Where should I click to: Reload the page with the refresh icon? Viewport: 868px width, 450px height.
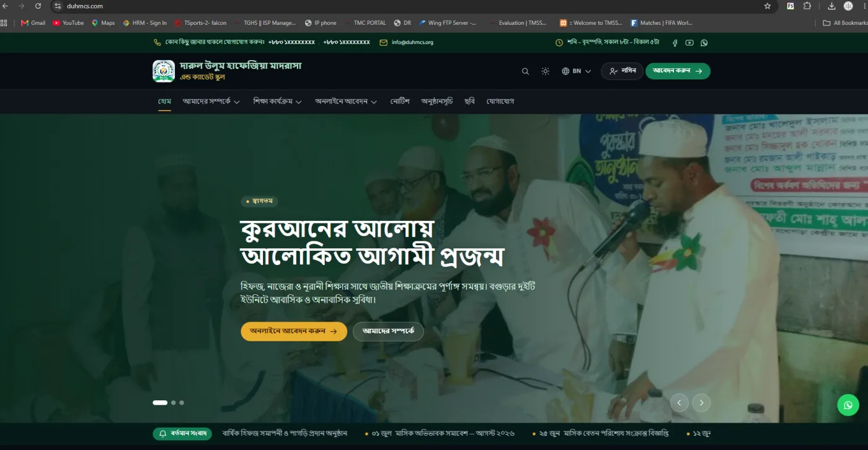(x=38, y=6)
